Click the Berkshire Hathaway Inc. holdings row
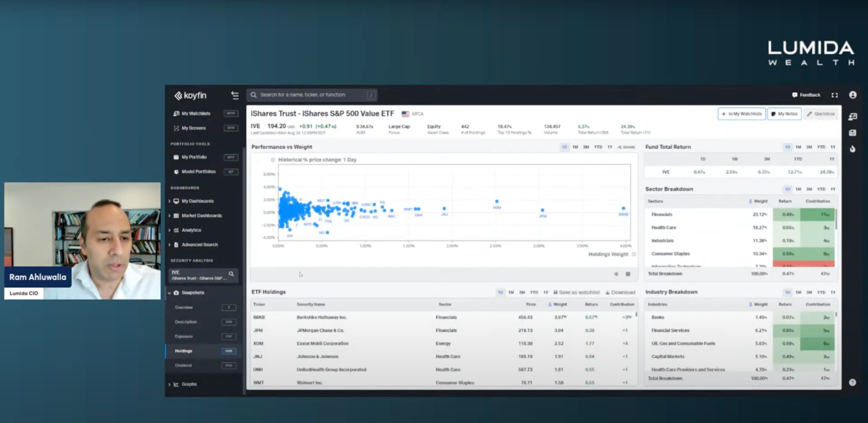This screenshot has width=868, height=423. 443,318
